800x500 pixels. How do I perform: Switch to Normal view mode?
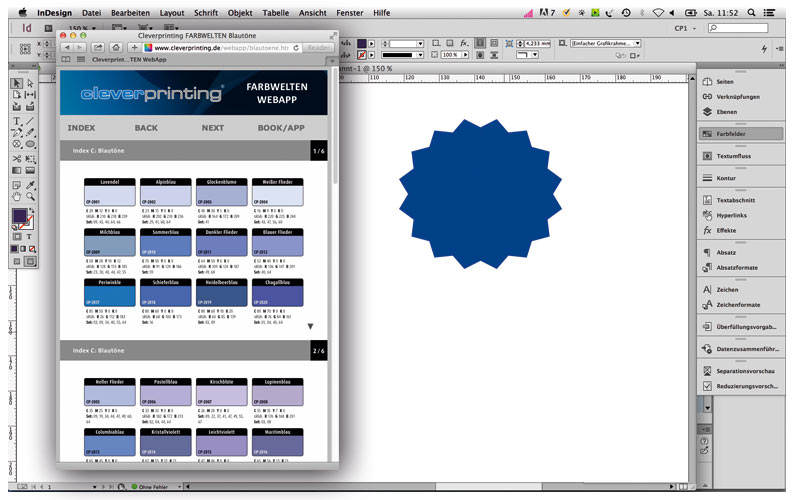(17, 261)
